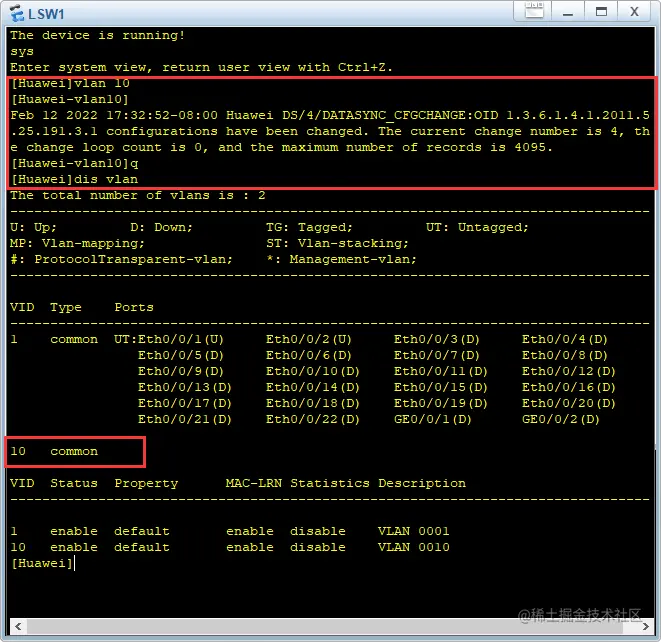661x642 pixels.
Task: Click port entry 'Eth0/0/15(D)'
Action: pyautogui.click(x=441, y=387)
